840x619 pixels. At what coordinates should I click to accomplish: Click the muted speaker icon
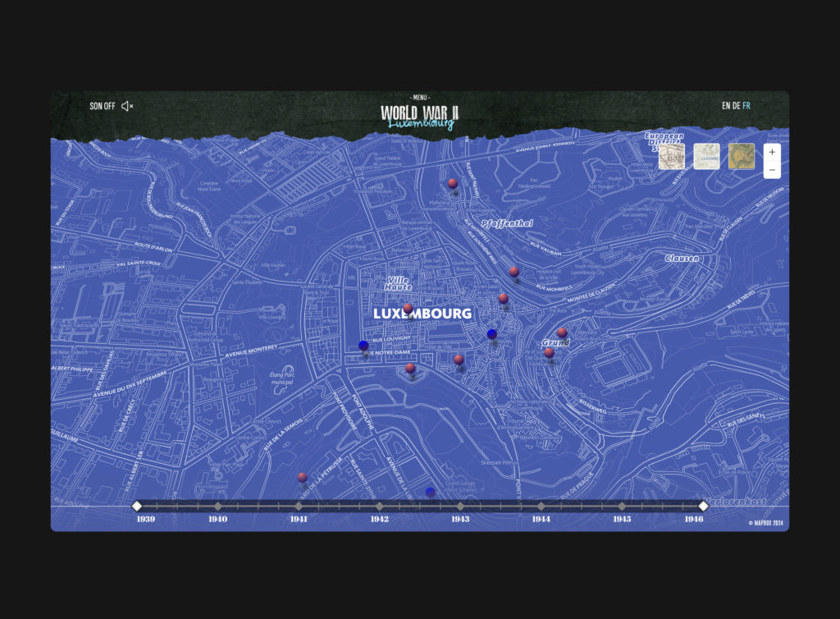(127, 106)
